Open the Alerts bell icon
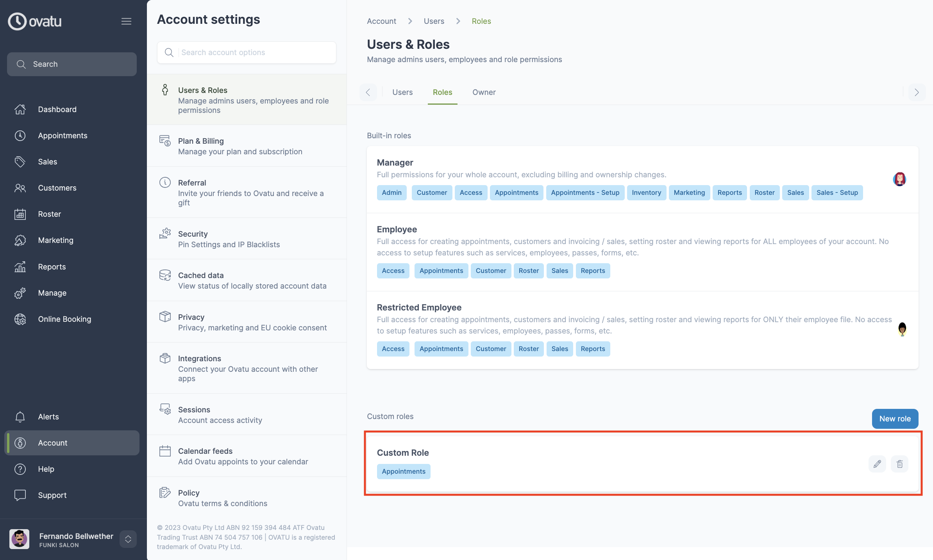 pyautogui.click(x=20, y=417)
